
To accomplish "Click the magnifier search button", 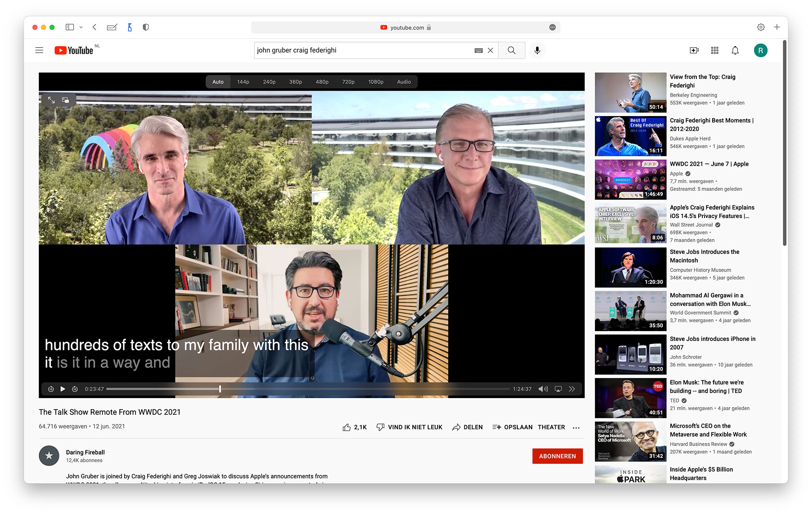I will click(x=511, y=50).
